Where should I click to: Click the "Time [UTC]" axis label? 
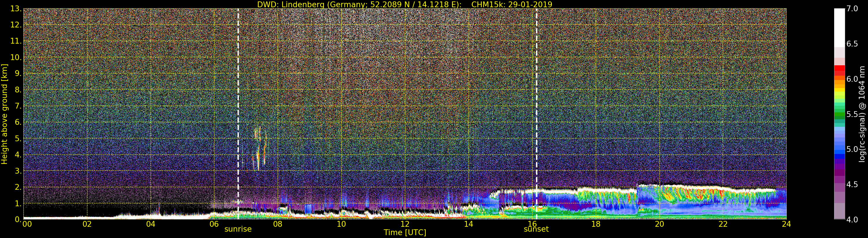pos(405,233)
